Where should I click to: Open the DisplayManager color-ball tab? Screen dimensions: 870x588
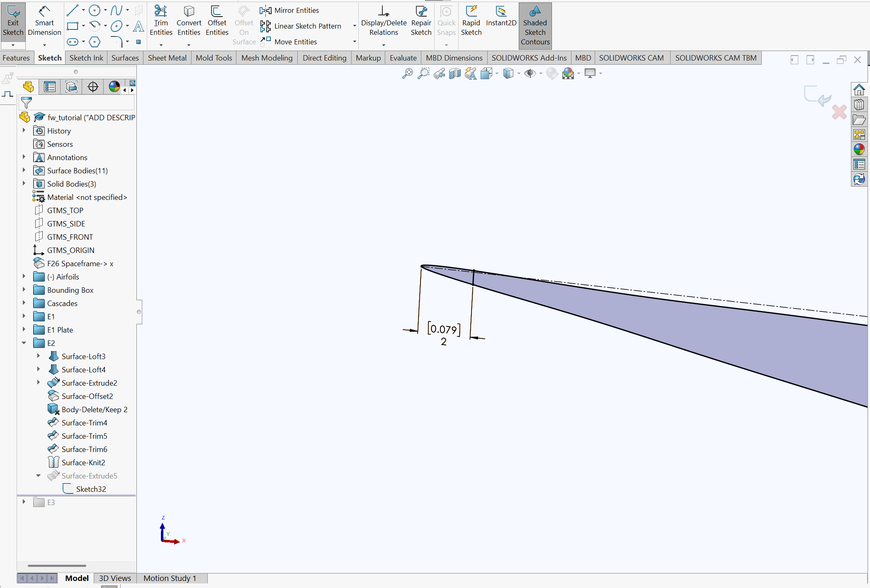[114, 87]
